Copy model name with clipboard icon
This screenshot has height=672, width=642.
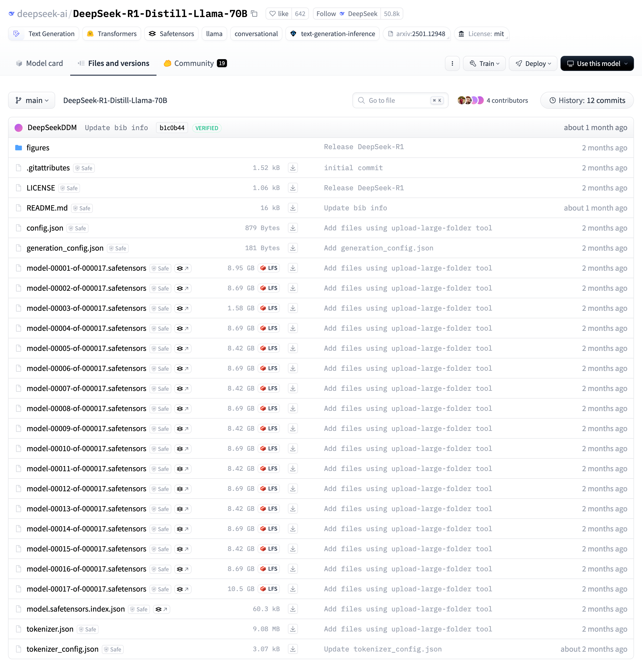coord(254,14)
